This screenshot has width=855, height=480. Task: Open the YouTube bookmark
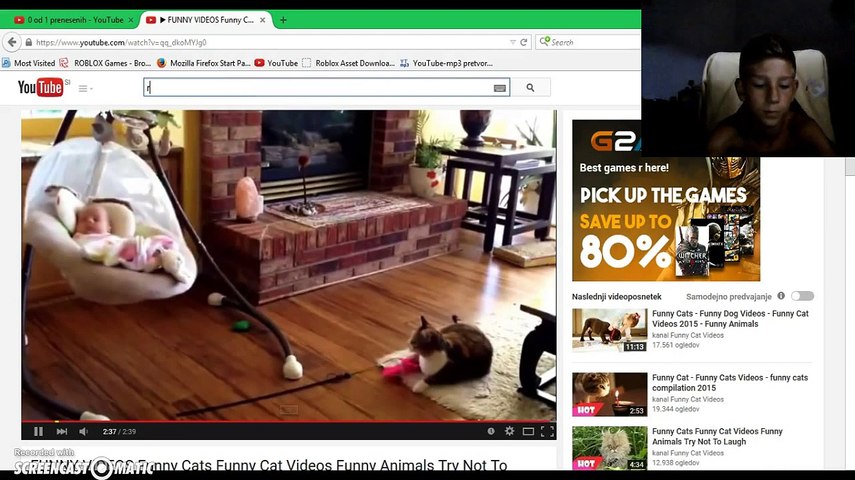tap(276, 63)
